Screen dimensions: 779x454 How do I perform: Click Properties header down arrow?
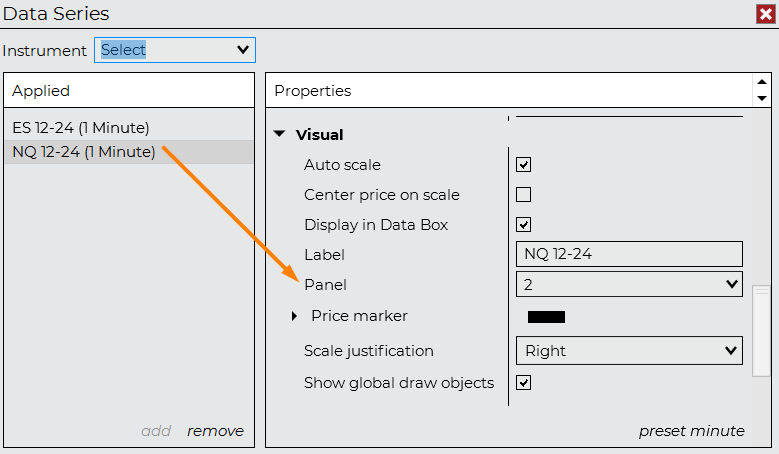[762, 98]
